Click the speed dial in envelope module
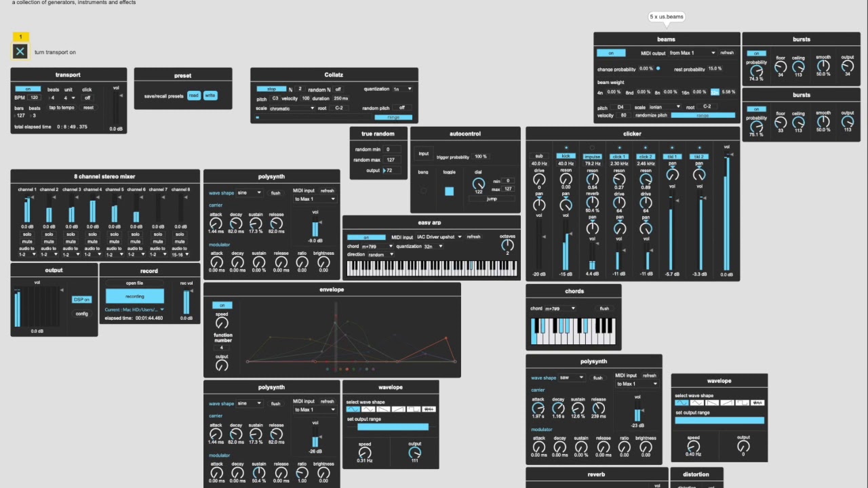The width and height of the screenshot is (868, 488). pos(222,323)
